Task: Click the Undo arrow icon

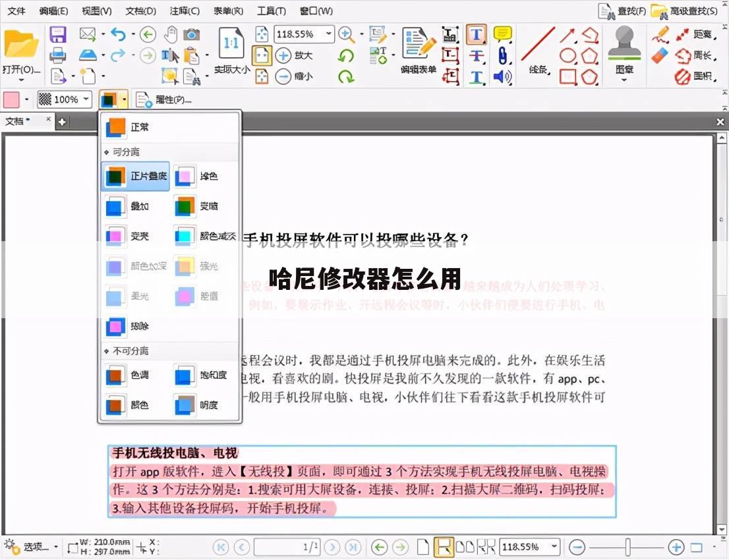Action: tap(118, 34)
